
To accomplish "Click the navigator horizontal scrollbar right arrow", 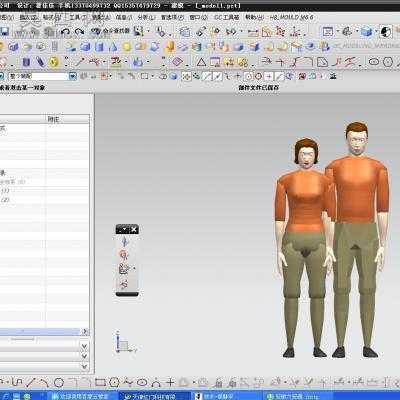I will coord(85,332).
